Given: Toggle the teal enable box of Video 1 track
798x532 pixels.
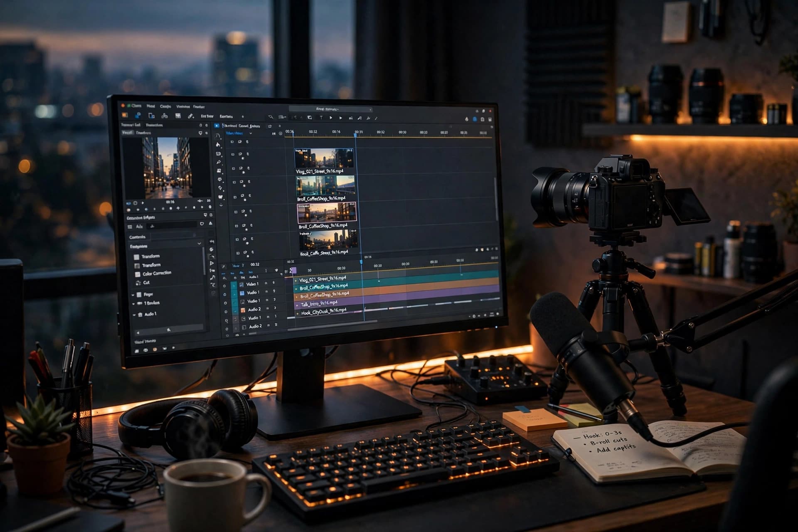Looking at the screenshot, I should pyautogui.click(x=234, y=286).
